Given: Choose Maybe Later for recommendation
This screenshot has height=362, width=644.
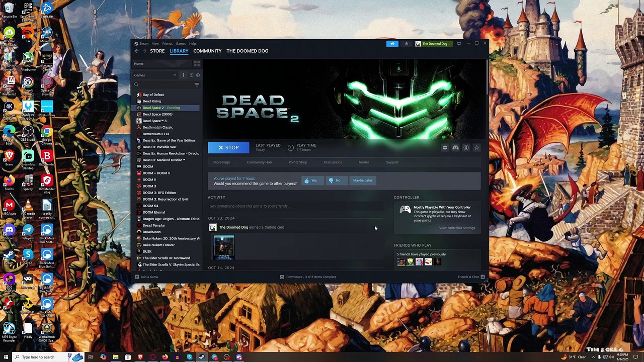Looking at the screenshot, I should (363, 180).
